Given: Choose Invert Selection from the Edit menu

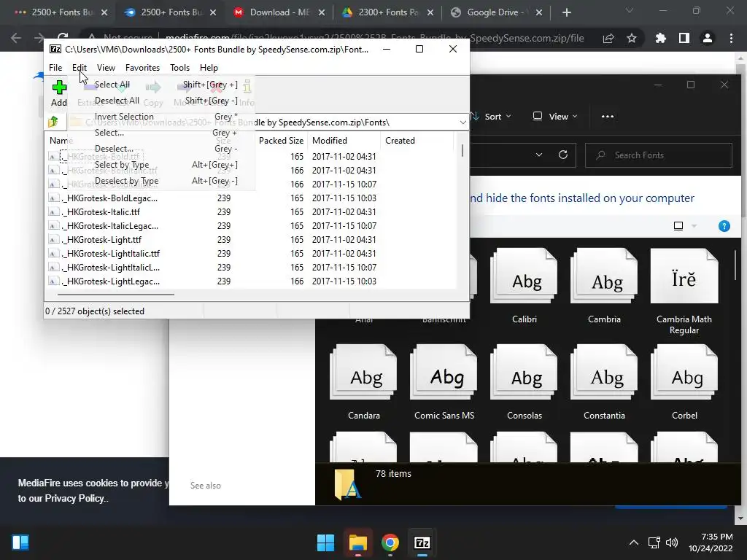Looking at the screenshot, I should [161, 117].
